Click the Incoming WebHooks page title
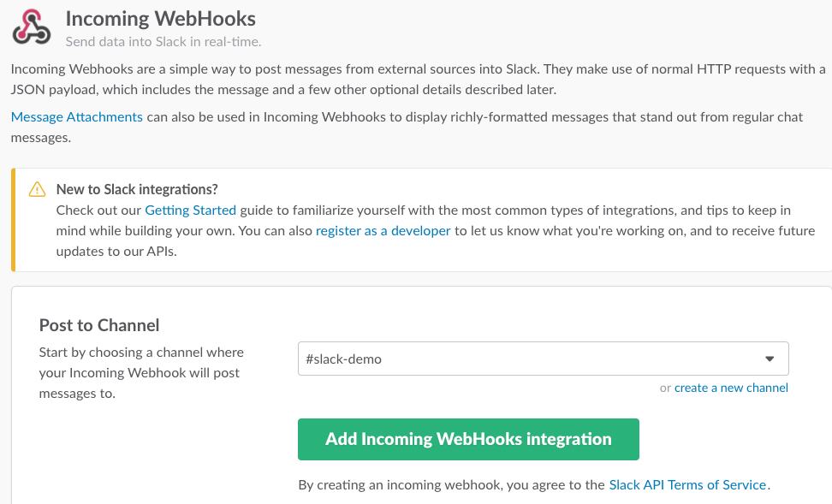Image resolution: width=832 pixels, height=504 pixels. click(x=161, y=18)
